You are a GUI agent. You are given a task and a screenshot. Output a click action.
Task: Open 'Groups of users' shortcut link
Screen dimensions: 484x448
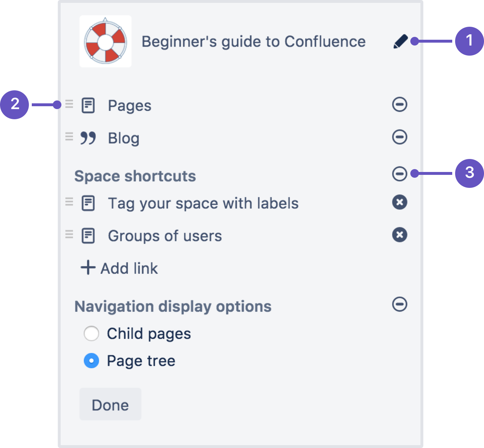[165, 236]
